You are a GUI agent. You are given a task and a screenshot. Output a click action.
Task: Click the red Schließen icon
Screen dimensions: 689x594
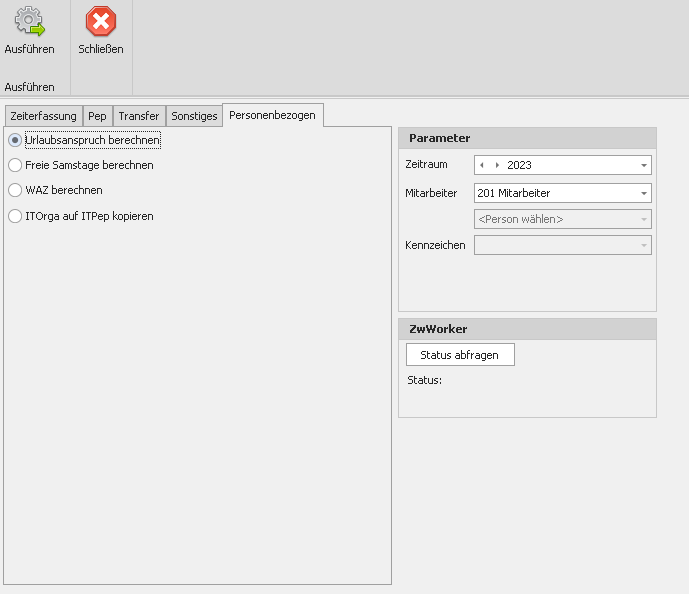tap(100, 22)
